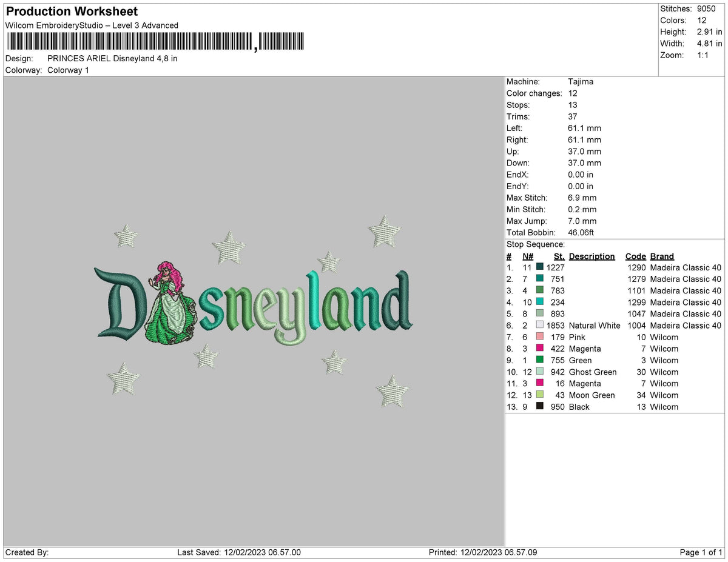Select the Trims value 37

click(573, 116)
